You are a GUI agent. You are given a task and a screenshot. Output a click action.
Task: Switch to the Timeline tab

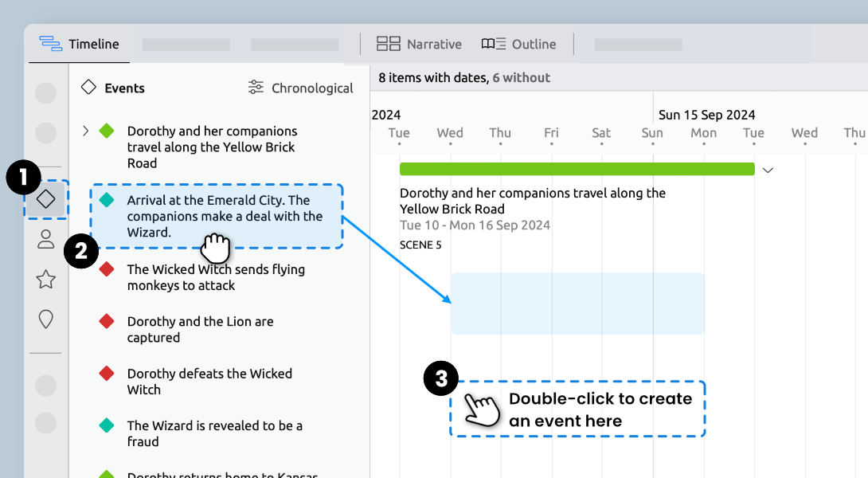coord(79,44)
